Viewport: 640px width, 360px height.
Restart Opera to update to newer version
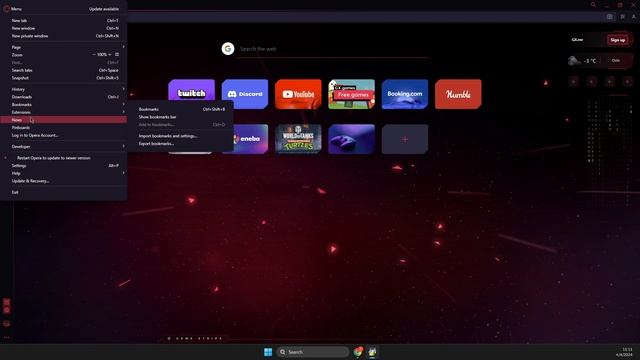pos(63,158)
